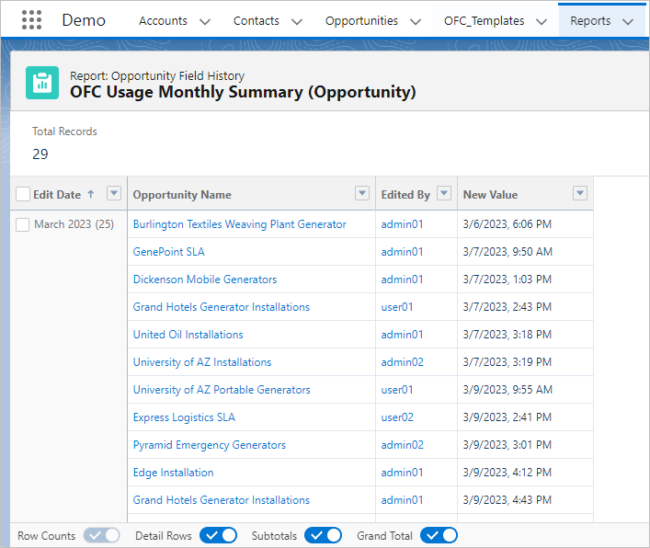Open the Contacts tab

pos(256,21)
